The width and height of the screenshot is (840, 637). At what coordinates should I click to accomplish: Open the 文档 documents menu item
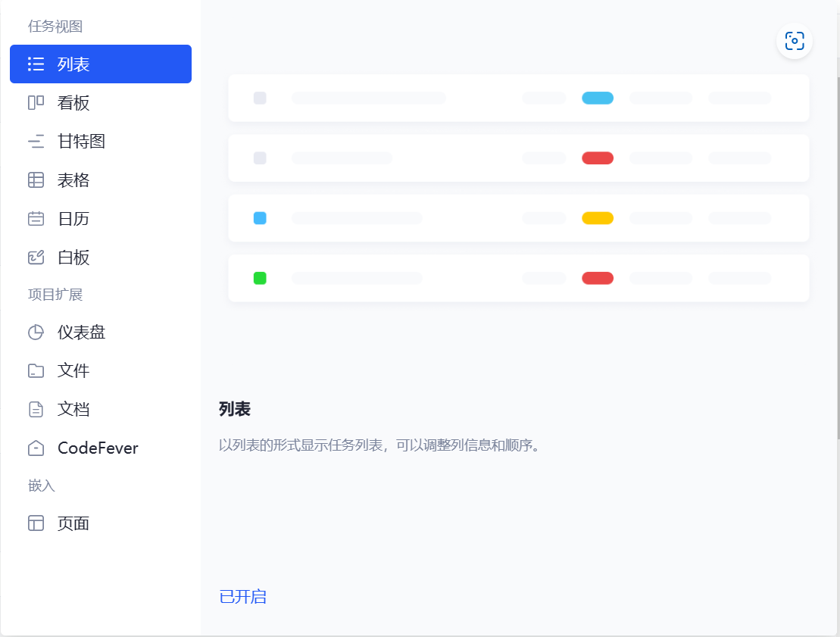tap(73, 409)
